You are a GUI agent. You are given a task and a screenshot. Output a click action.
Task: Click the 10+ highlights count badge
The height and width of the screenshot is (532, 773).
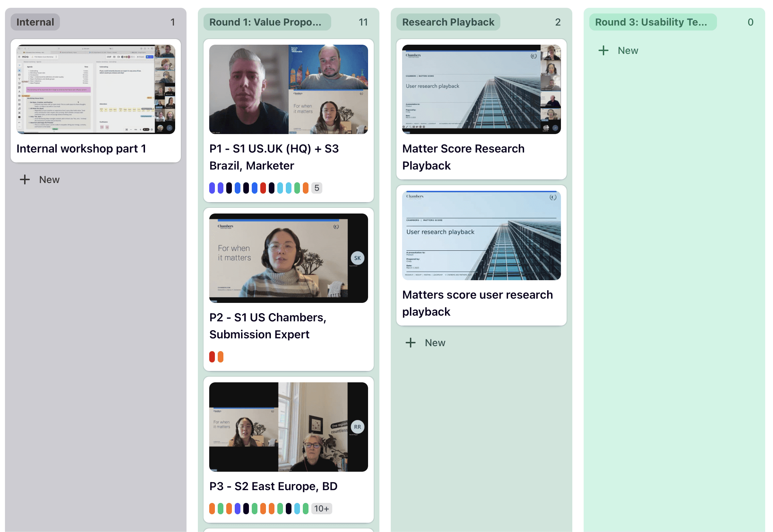tap(321, 509)
